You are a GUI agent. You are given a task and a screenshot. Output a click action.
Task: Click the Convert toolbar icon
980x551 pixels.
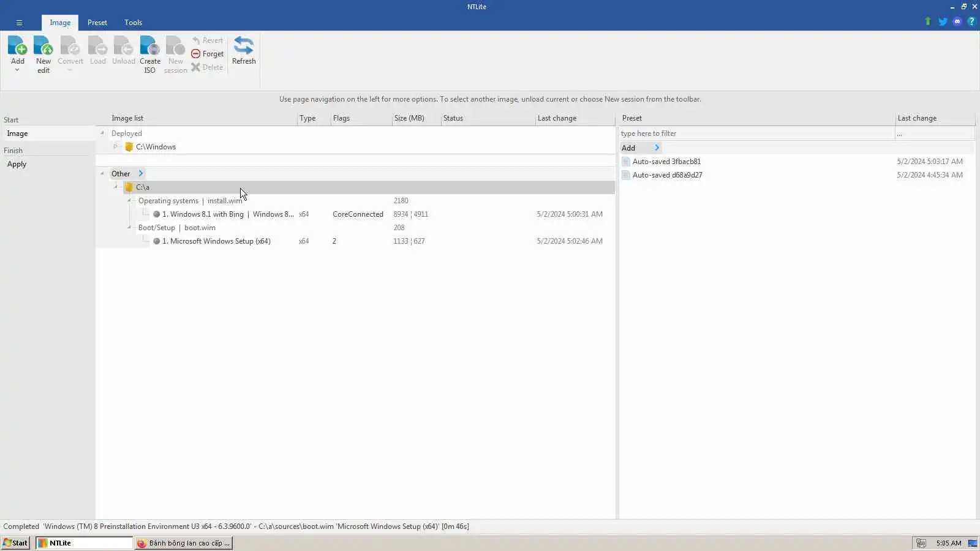click(70, 45)
